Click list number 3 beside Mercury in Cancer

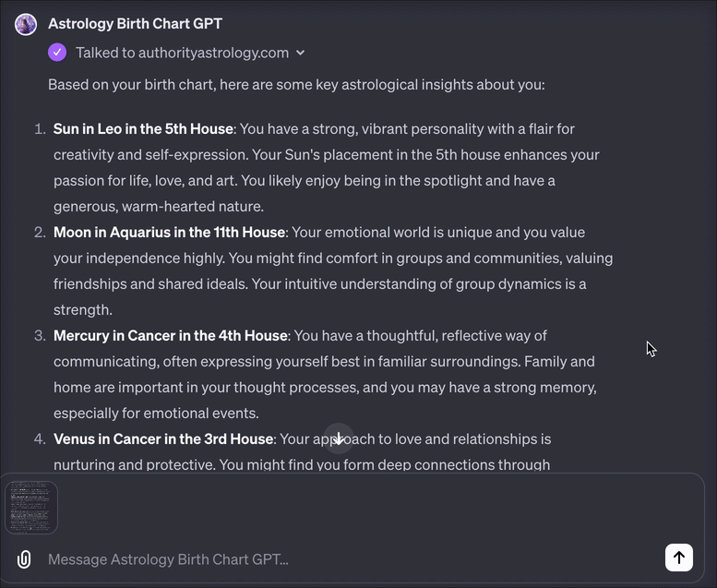point(40,336)
